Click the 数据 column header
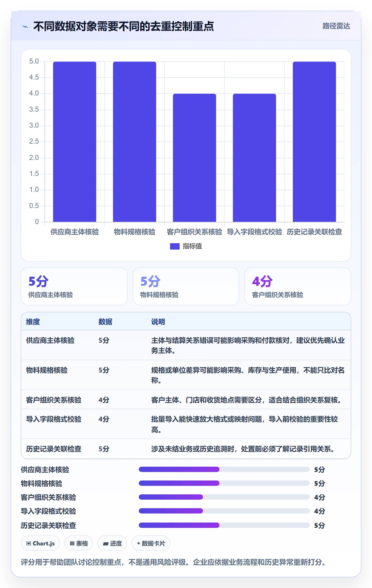 click(x=105, y=322)
